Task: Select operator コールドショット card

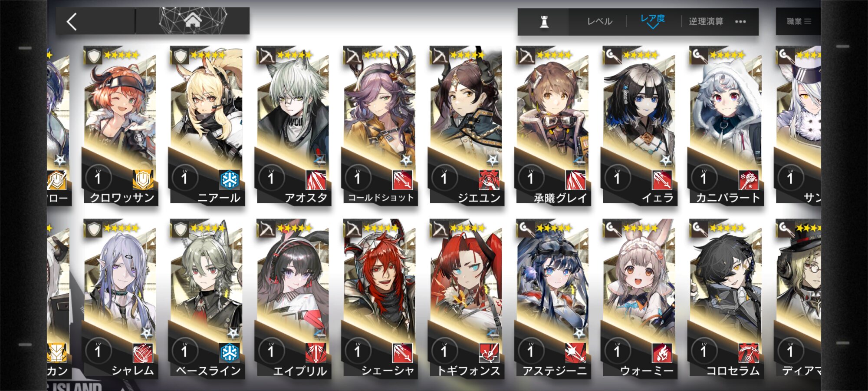Action: click(380, 125)
